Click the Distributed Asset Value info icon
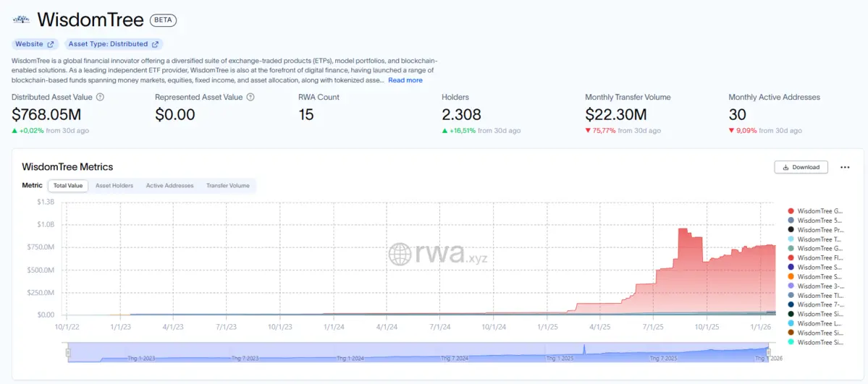The height and width of the screenshot is (384, 868). pyautogui.click(x=101, y=97)
